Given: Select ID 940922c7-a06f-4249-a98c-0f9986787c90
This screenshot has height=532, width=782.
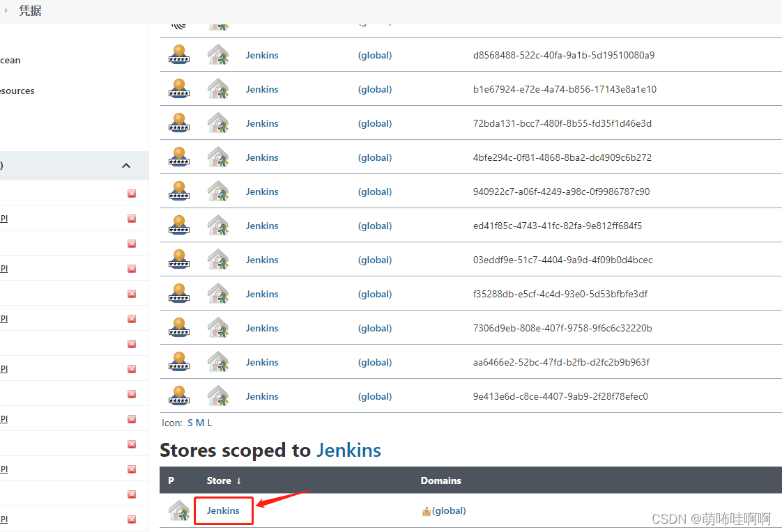Looking at the screenshot, I should 561,191.
